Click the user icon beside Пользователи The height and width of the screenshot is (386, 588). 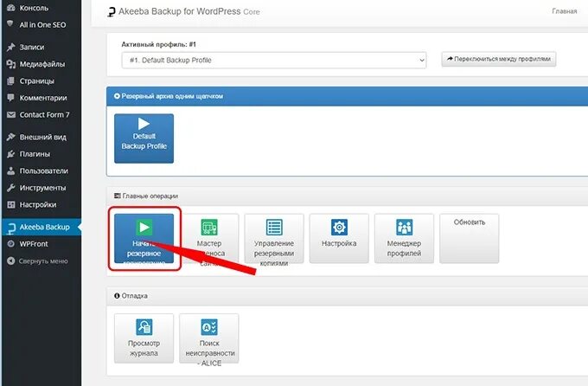11,170
